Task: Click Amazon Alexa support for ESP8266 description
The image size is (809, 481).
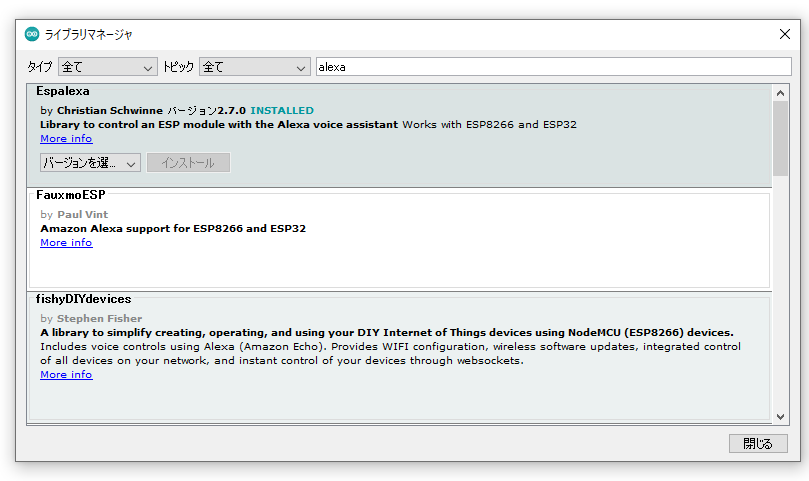Action: pyautogui.click(x=173, y=229)
